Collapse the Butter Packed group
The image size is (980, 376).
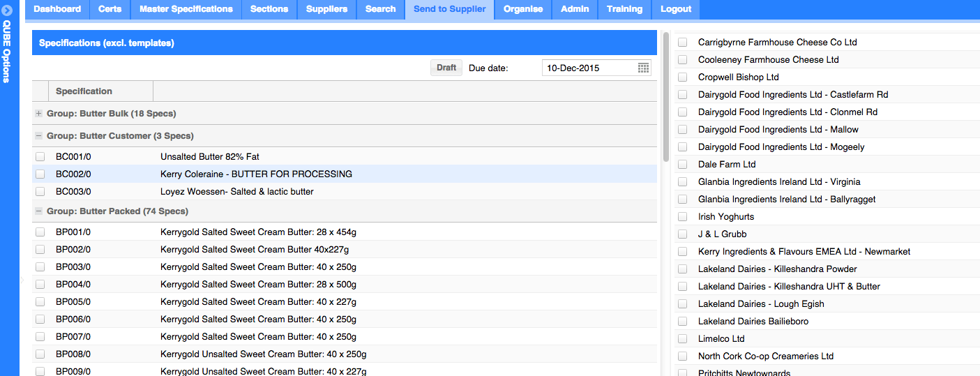(39, 211)
